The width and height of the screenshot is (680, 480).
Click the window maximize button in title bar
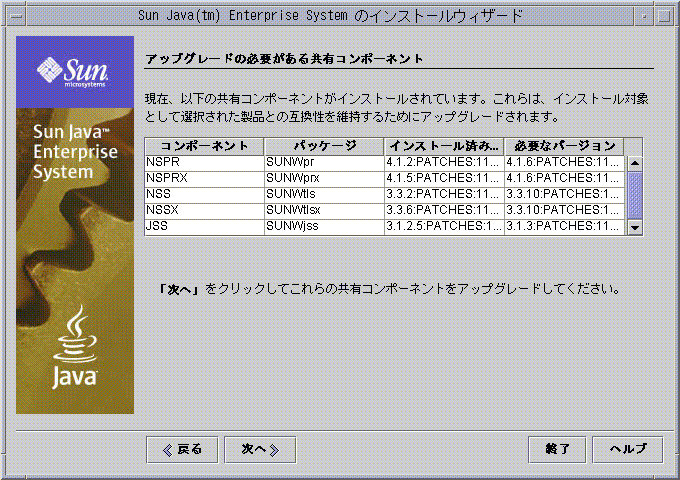(664, 16)
